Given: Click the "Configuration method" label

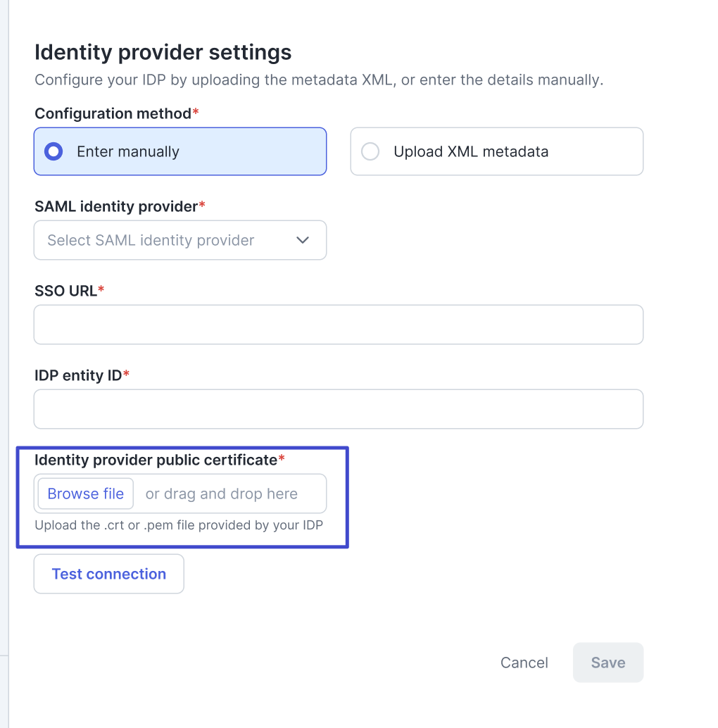Looking at the screenshot, I should 113,113.
